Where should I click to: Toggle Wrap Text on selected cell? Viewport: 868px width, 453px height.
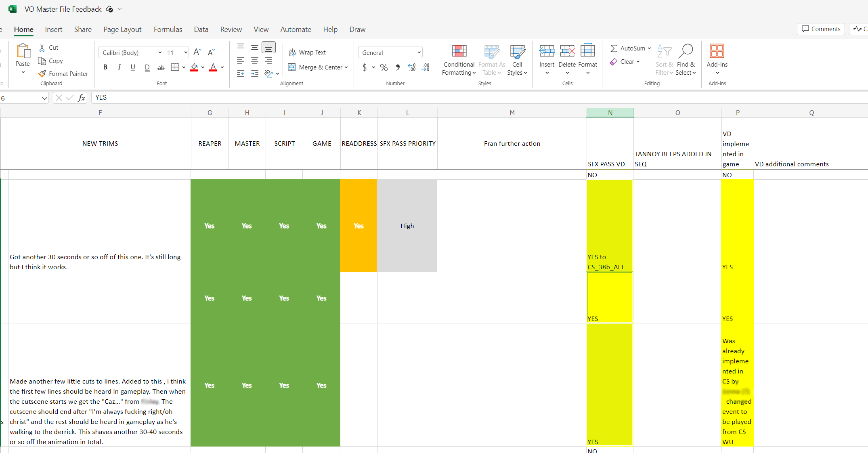[x=307, y=52]
